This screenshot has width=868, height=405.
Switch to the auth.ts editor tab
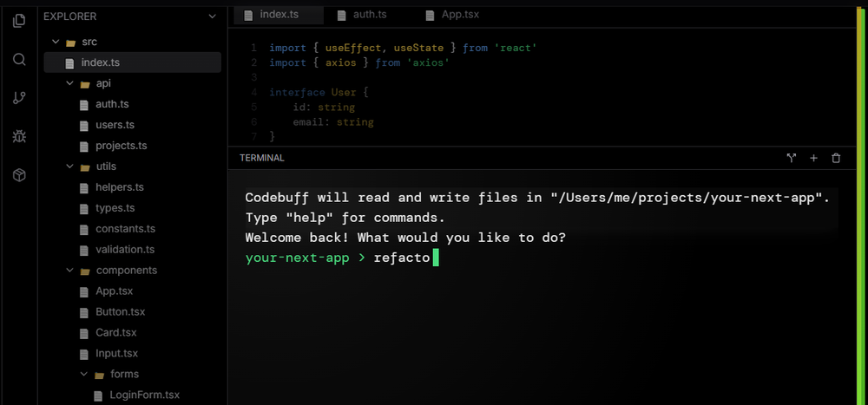[x=362, y=15]
